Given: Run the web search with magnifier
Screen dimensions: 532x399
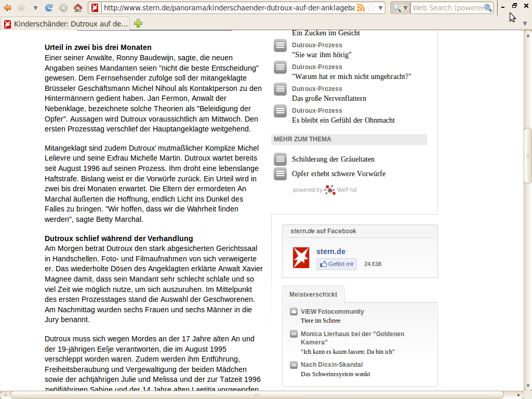Looking at the screenshot, I should [488, 7].
